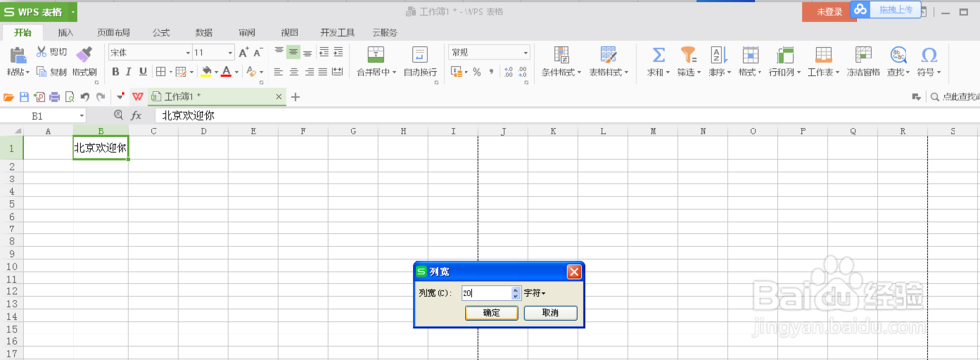Screen dimensions: 980x360
Task: Click the Copy (复制) icon
Action: coord(42,72)
